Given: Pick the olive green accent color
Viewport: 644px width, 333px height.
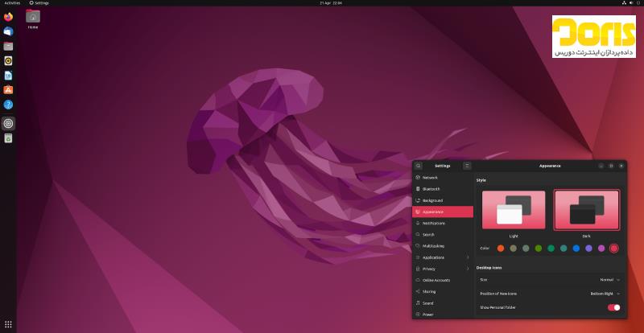Looking at the screenshot, I should [539, 249].
